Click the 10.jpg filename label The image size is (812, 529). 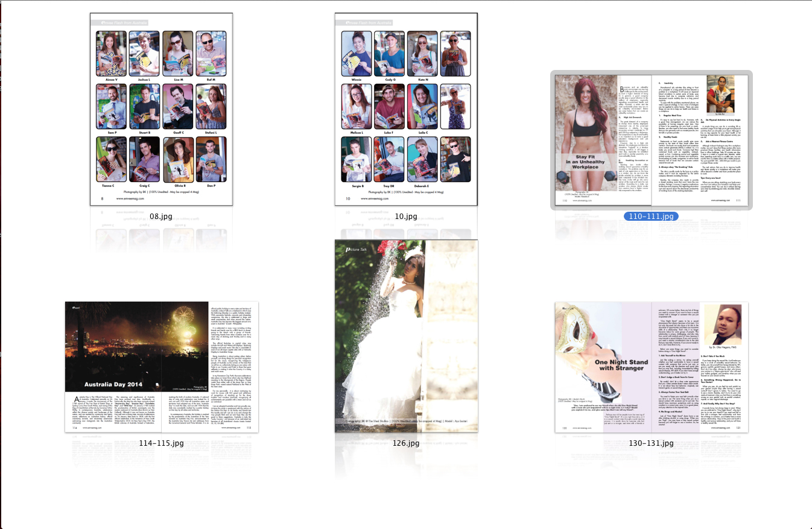pyautogui.click(x=406, y=216)
